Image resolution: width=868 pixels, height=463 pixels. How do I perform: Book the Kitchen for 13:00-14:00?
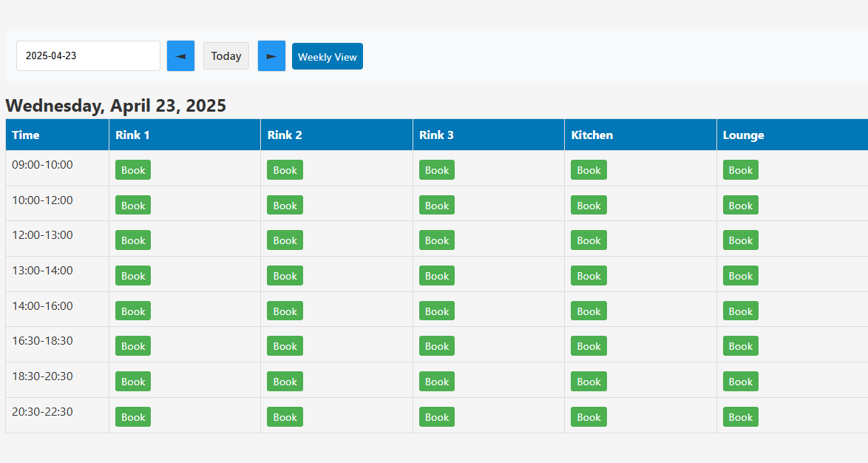click(589, 275)
